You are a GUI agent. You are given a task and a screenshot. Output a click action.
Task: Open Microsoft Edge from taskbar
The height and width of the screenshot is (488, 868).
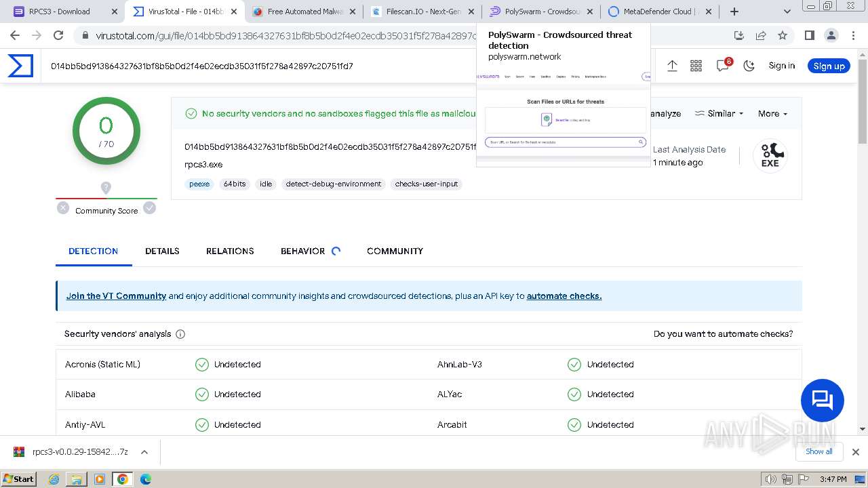point(146,479)
